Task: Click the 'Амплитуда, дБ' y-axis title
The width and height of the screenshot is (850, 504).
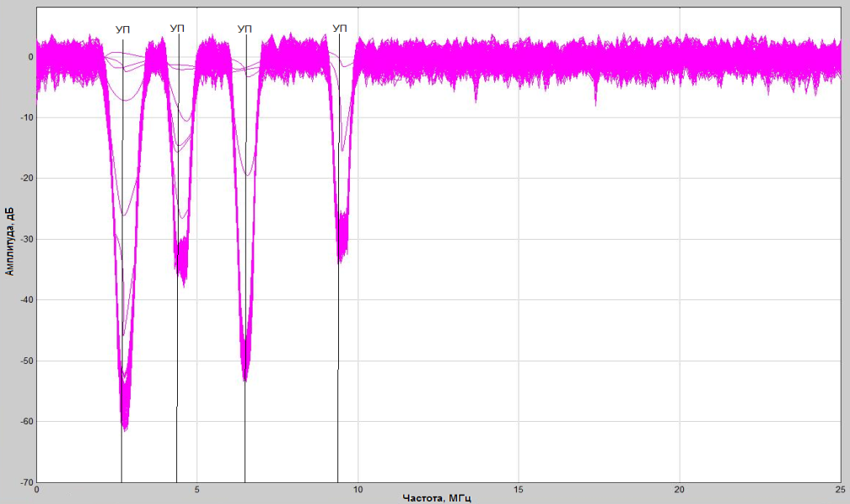Action: point(9,242)
